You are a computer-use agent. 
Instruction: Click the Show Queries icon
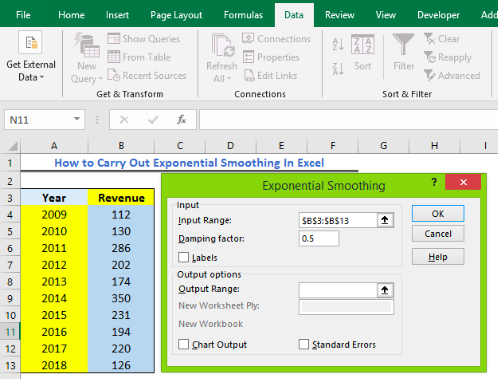click(113, 39)
